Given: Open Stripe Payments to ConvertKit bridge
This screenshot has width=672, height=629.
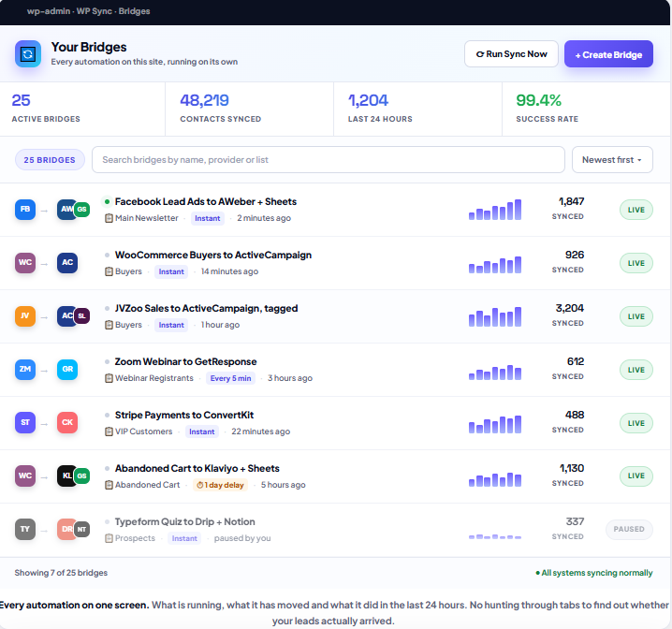Looking at the screenshot, I should (184, 416).
